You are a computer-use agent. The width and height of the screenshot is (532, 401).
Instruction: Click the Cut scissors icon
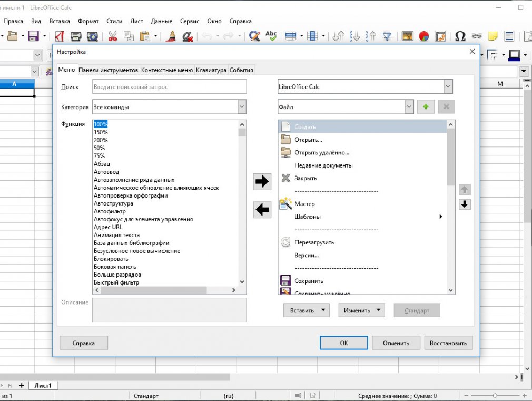coord(113,36)
